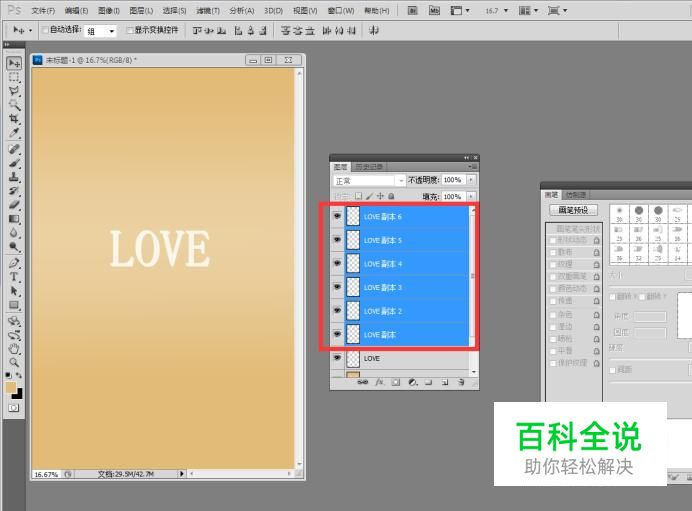The height and width of the screenshot is (511, 692).
Task: Select the Horizontal Type tool
Action: [x=14, y=277]
